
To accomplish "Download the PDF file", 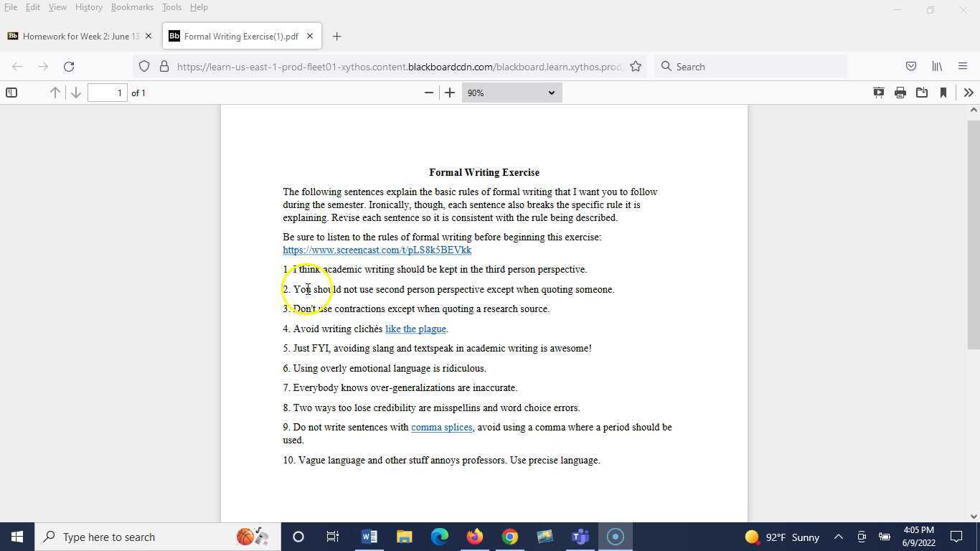I will coord(921,93).
